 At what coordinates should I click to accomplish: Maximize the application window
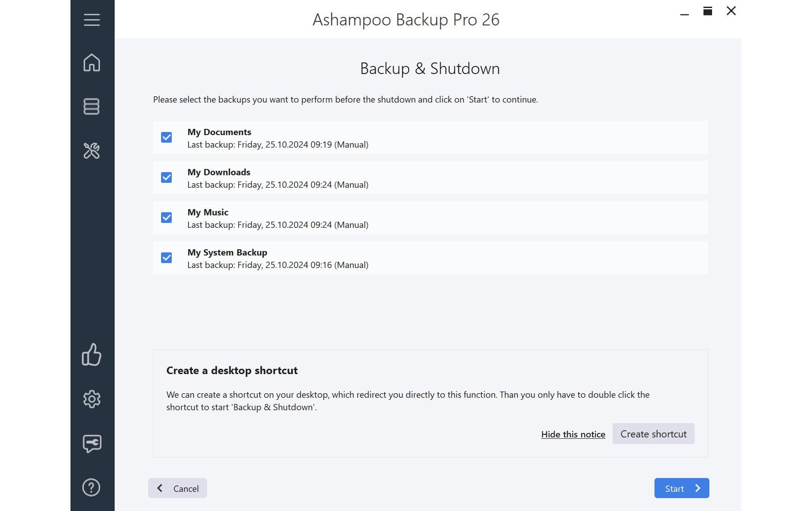point(708,11)
